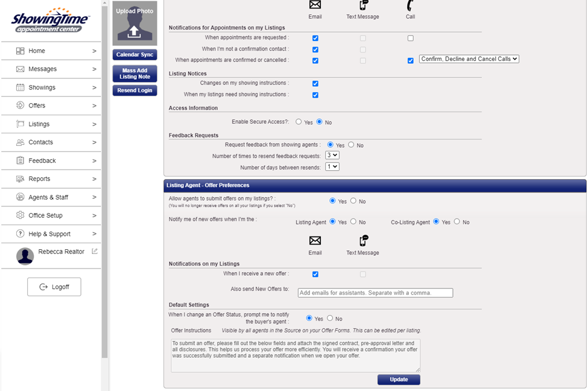This screenshot has width=588, height=391.
Task: Click the Showings calendar icon
Action: click(21, 87)
